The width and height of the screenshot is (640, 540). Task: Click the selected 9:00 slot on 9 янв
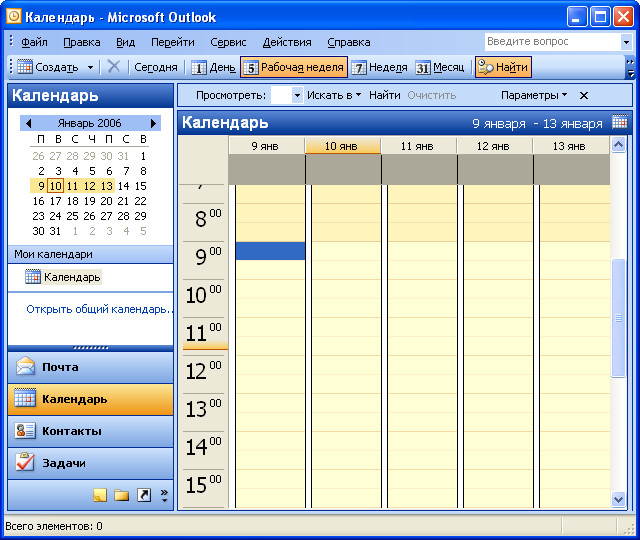(x=270, y=251)
